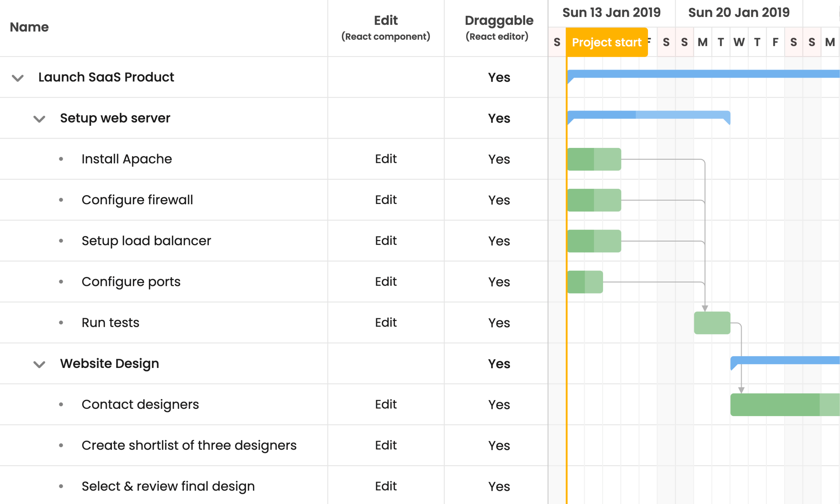The width and height of the screenshot is (840, 504).
Task: Click Edit for Select & review final design
Action: pyautogui.click(x=386, y=486)
